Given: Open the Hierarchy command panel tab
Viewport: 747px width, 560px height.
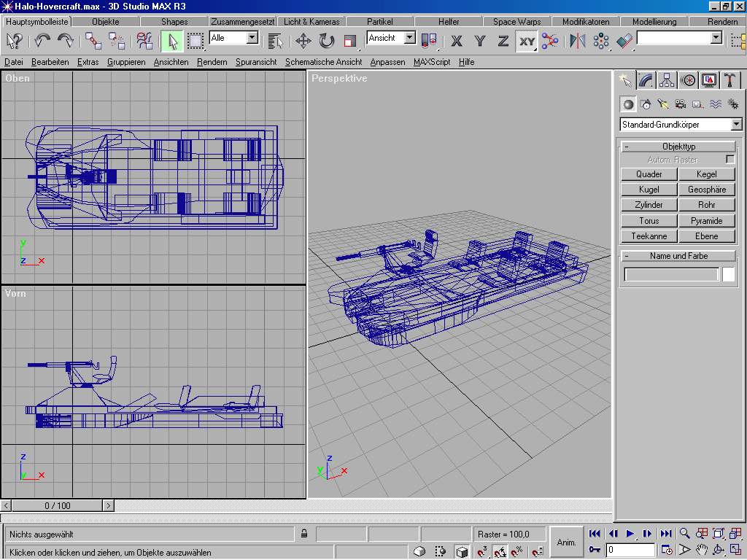Looking at the screenshot, I should pos(667,80).
